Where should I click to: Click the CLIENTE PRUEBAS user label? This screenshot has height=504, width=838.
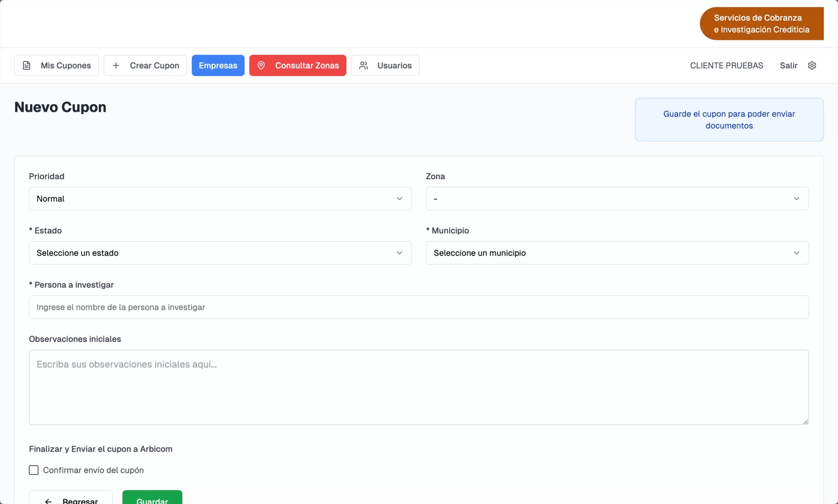[726, 65]
